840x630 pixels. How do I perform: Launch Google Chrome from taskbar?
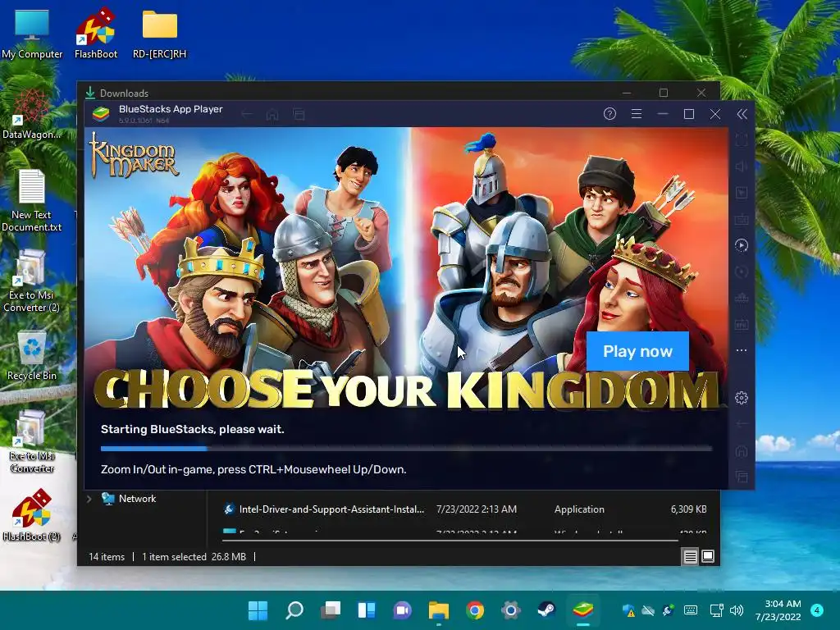475,610
